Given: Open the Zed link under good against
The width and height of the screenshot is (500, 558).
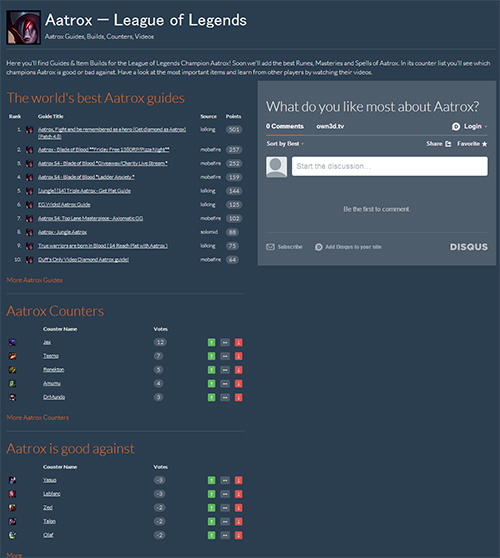Looking at the screenshot, I should click(48, 508).
